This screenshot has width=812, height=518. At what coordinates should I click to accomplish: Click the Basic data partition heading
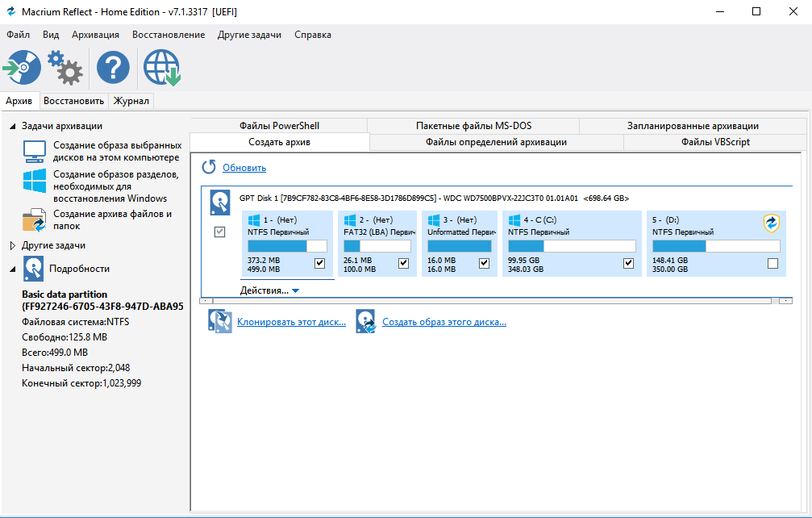point(65,295)
